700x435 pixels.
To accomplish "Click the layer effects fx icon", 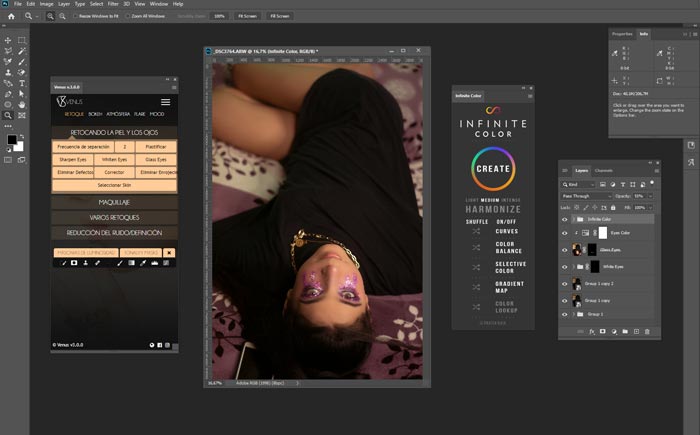I will point(592,331).
